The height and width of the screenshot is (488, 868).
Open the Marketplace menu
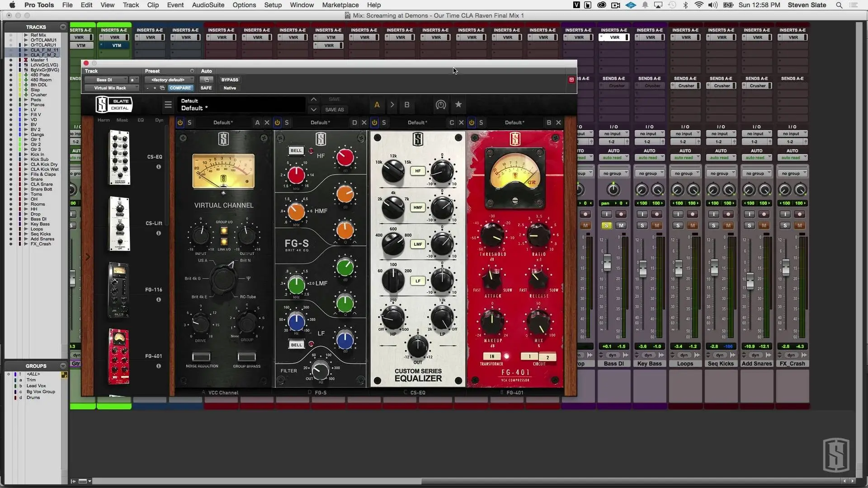point(340,5)
